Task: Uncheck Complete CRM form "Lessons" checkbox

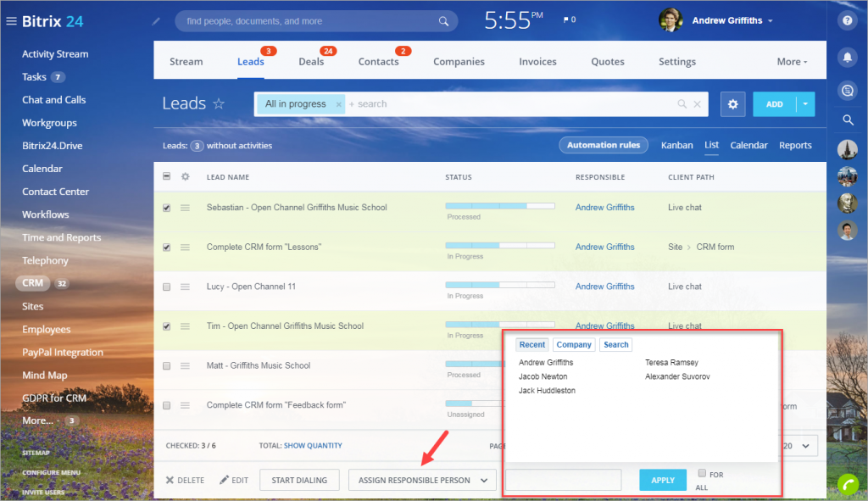Action: point(167,248)
